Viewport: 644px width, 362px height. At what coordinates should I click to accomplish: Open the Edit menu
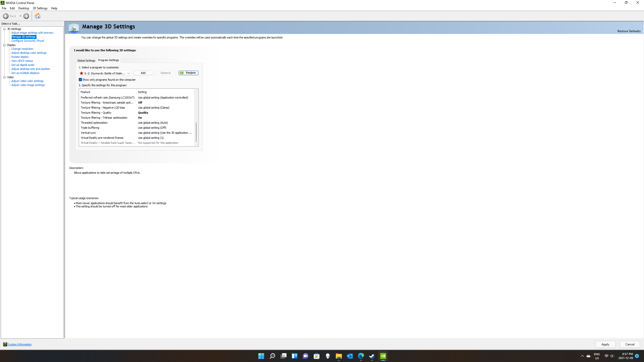coord(12,8)
